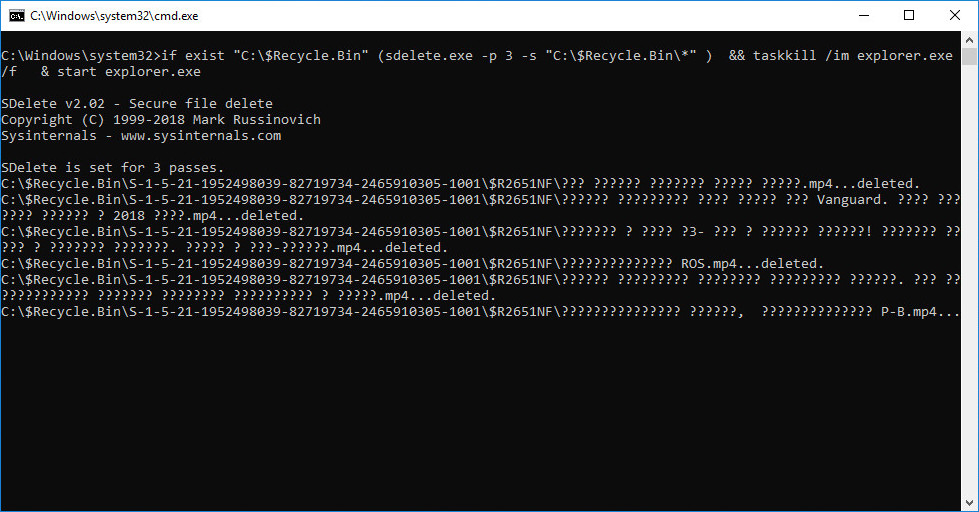Click the empty scrollbar track below the thumb
979x512 pixels.
coord(969,280)
